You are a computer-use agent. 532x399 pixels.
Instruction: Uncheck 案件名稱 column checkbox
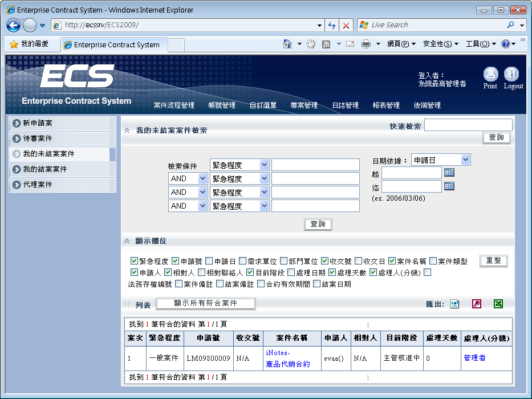pos(392,260)
